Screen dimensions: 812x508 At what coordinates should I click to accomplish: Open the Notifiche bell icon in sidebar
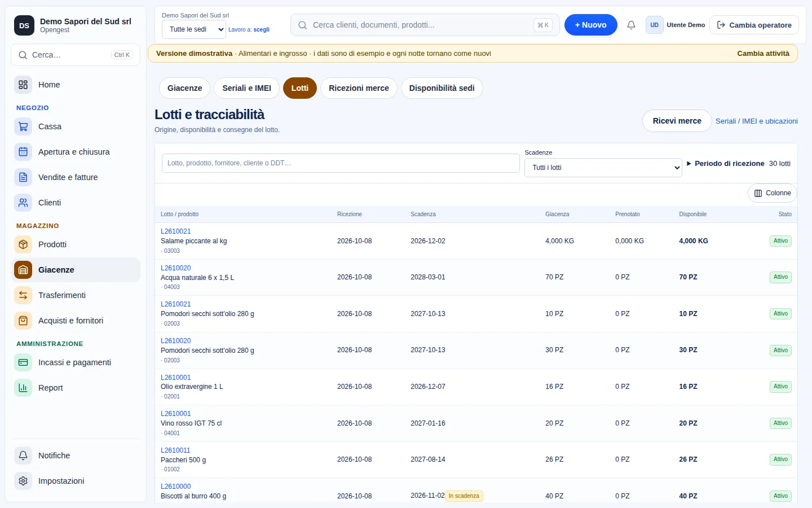click(23, 456)
